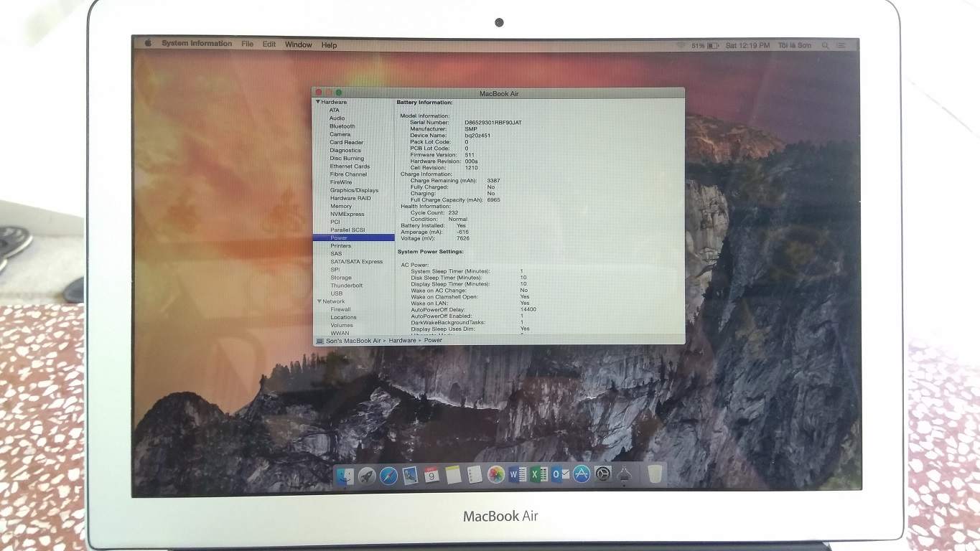Open the Apple menu
980x551 pixels.
click(x=149, y=43)
